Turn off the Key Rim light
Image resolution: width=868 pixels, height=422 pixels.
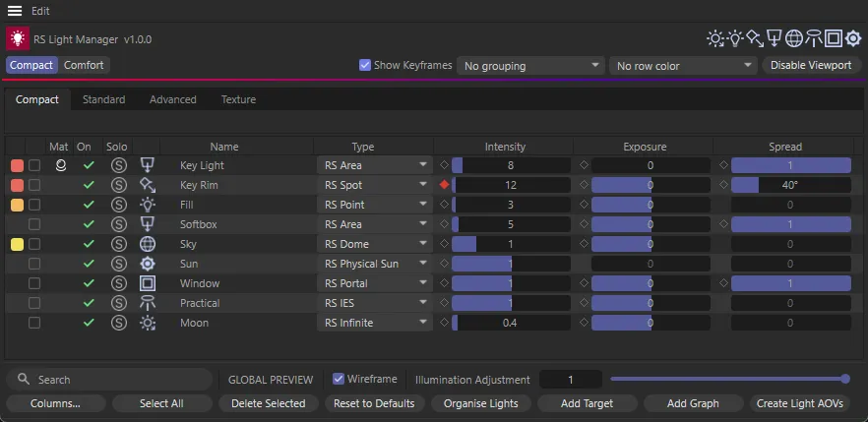[89, 185]
